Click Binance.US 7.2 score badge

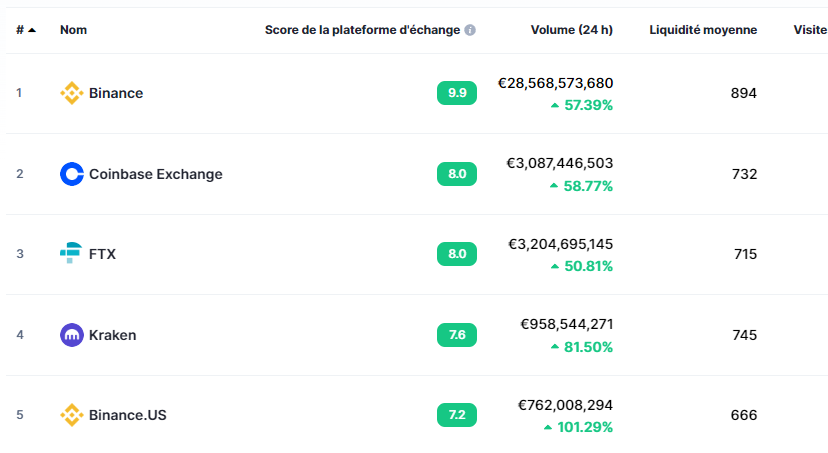[x=457, y=415]
